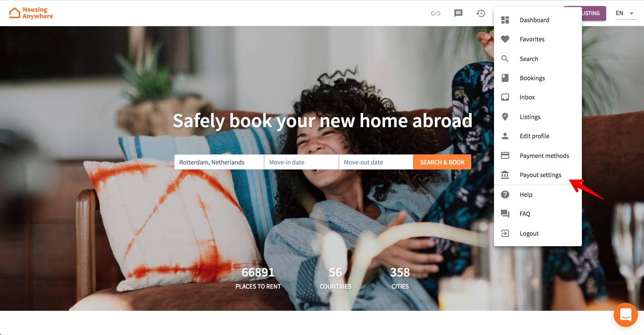Click the credit card icon beside Payment methods

pos(505,155)
